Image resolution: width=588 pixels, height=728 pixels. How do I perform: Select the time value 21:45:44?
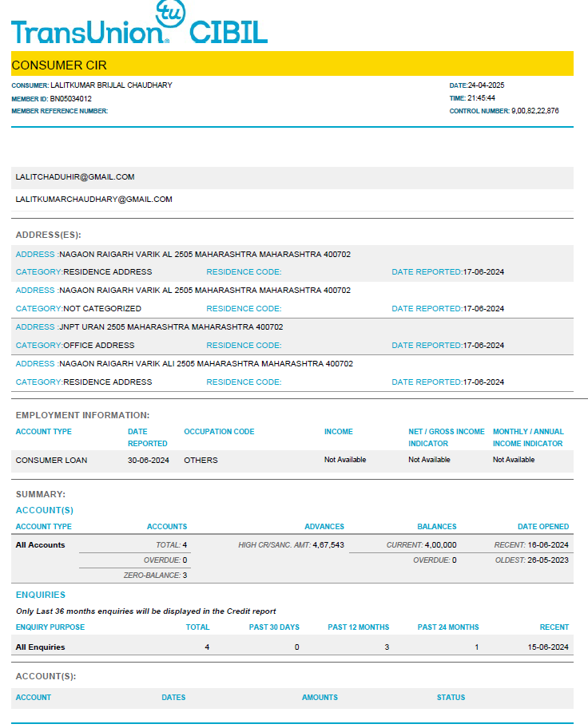(481, 98)
